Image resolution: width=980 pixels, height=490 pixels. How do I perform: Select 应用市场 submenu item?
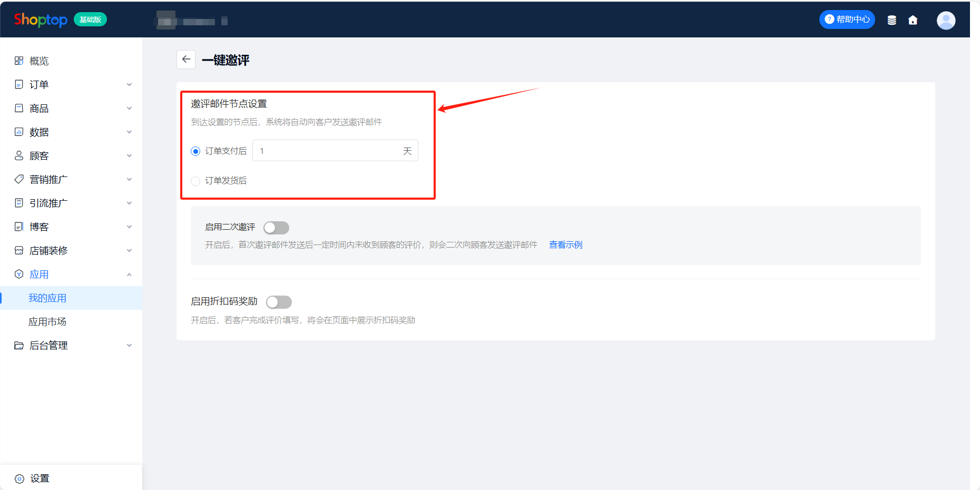(71, 321)
